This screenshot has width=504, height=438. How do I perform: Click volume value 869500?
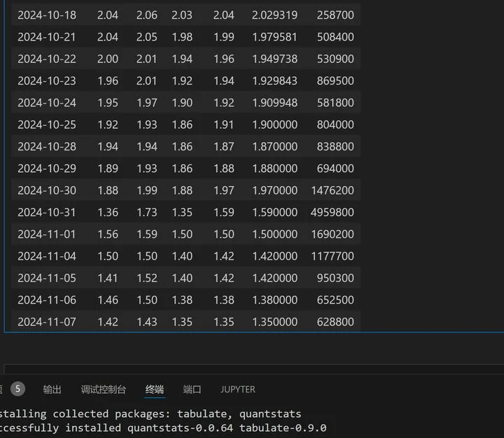pyautogui.click(x=335, y=80)
